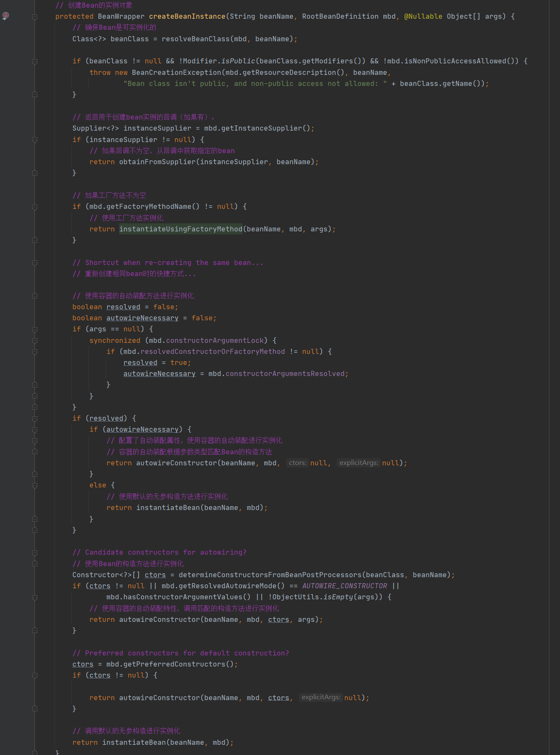Collapse the 'if (ctors != null) {' block
Screen dimensions: 560x755
[35, 675]
